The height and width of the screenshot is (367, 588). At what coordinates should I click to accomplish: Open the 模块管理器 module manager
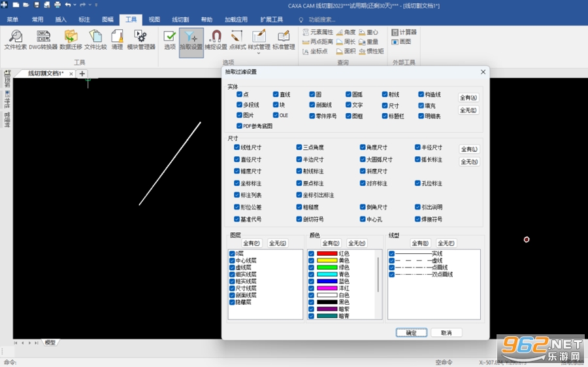point(141,40)
